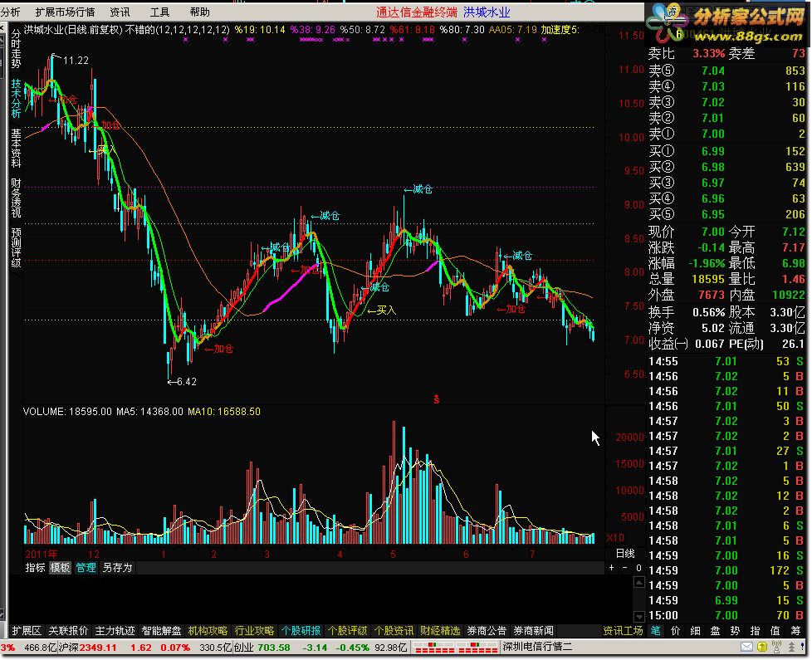Click the 6.42 low price marker
Image resolution: width=812 pixels, height=660 pixels.
pos(187,382)
